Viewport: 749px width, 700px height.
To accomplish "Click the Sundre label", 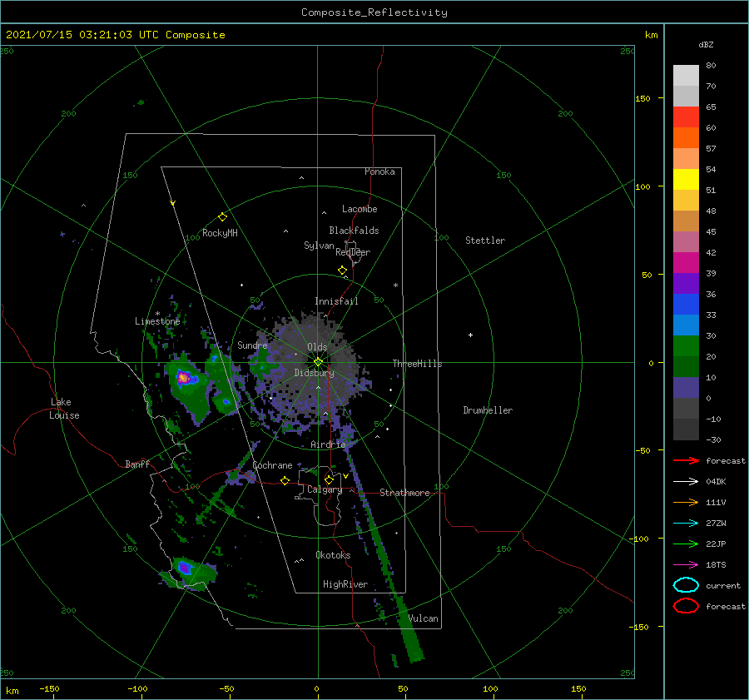I will [x=252, y=345].
